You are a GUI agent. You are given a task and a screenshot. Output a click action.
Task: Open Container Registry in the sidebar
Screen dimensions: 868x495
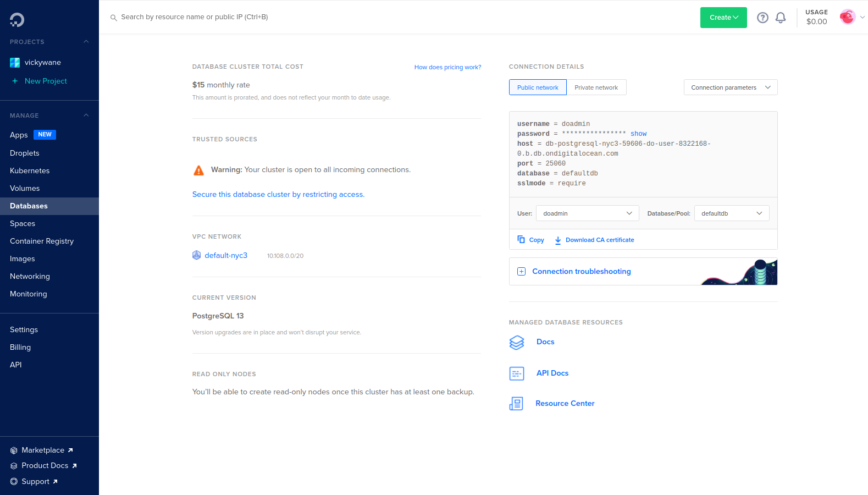click(42, 241)
